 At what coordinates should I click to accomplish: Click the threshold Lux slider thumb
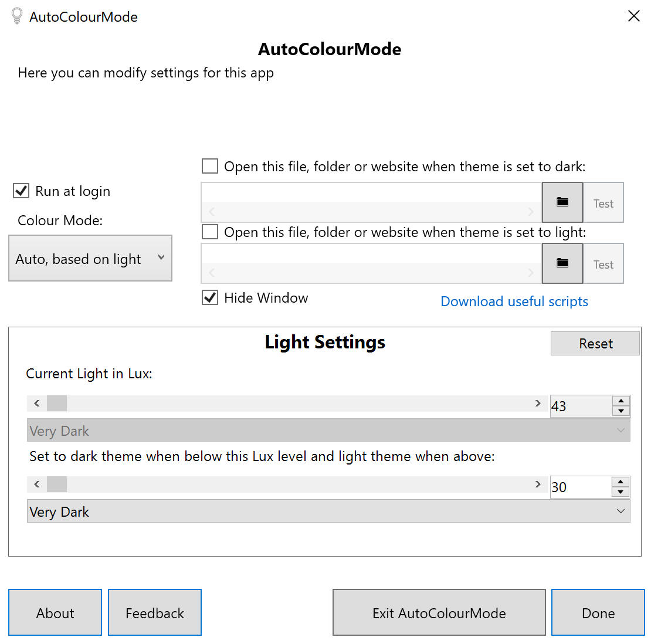(x=57, y=484)
